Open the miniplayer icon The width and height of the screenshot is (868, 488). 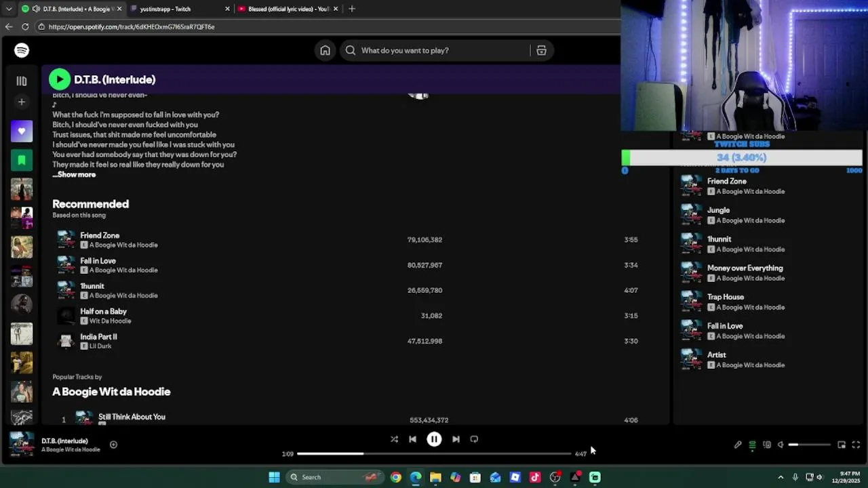coord(842,445)
